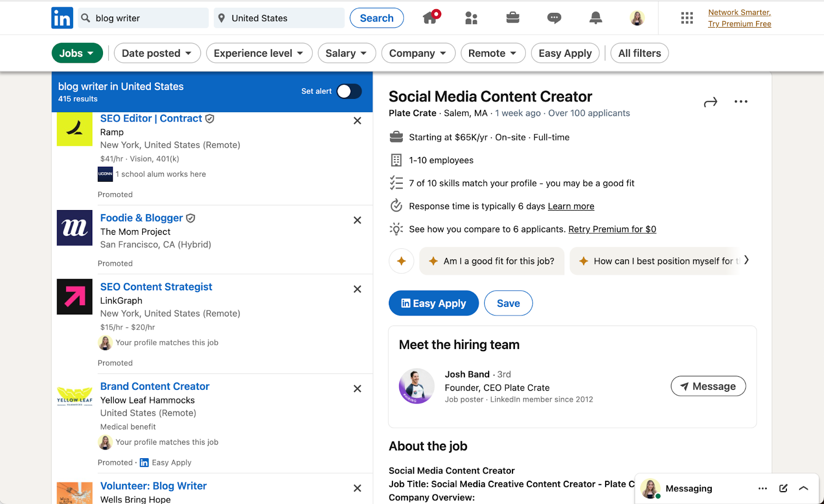Toggle the Easy Apply filter
The width and height of the screenshot is (824, 504).
click(x=565, y=53)
